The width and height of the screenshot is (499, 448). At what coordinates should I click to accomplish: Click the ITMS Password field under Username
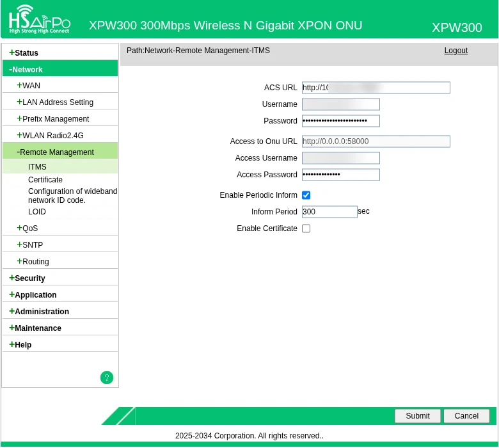tap(340, 121)
